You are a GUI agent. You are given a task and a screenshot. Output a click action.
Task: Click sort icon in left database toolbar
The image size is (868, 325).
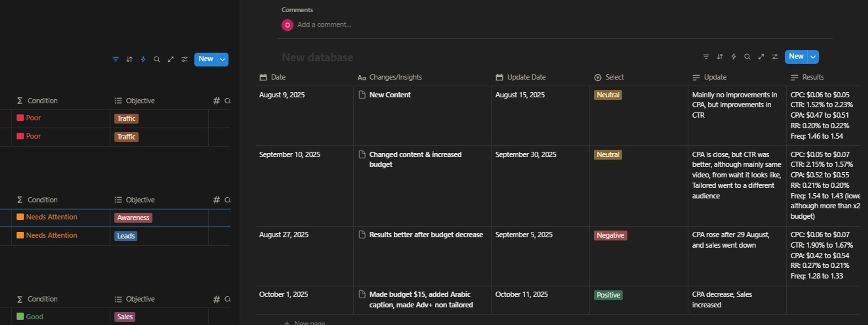tap(129, 59)
